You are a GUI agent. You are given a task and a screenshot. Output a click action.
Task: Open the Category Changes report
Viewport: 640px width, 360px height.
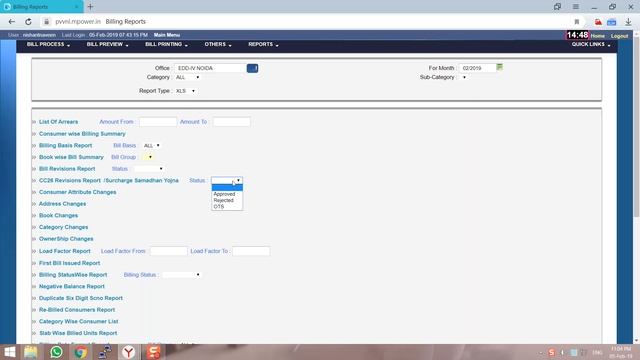point(63,227)
